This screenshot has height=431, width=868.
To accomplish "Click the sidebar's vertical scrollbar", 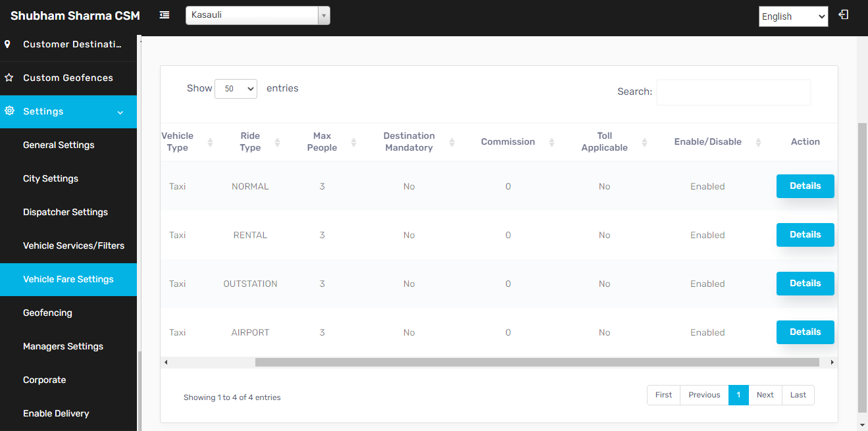I will [139, 392].
